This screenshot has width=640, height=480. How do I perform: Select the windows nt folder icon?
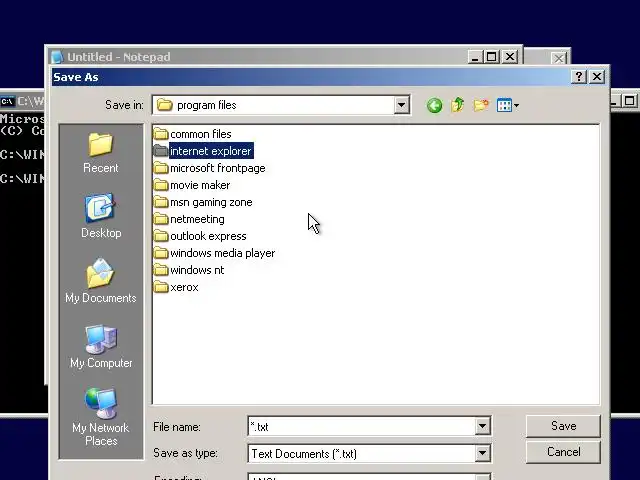(x=161, y=270)
